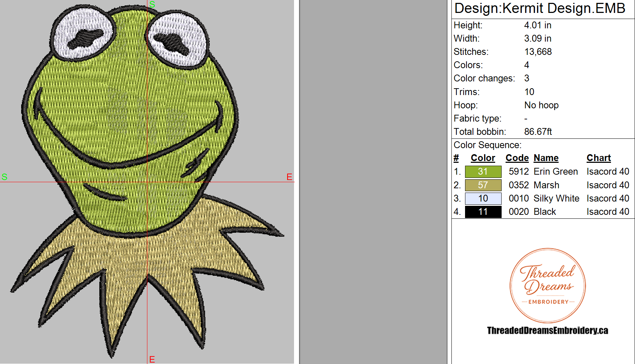Image resolution: width=635 pixels, height=364 pixels.
Task: Open the ThreadedDreamsEmbroidery.ca link
Action: pyautogui.click(x=548, y=330)
